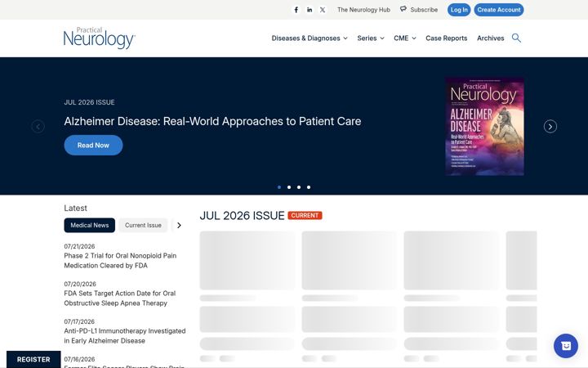Open Case Reports menu item

click(446, 38)
